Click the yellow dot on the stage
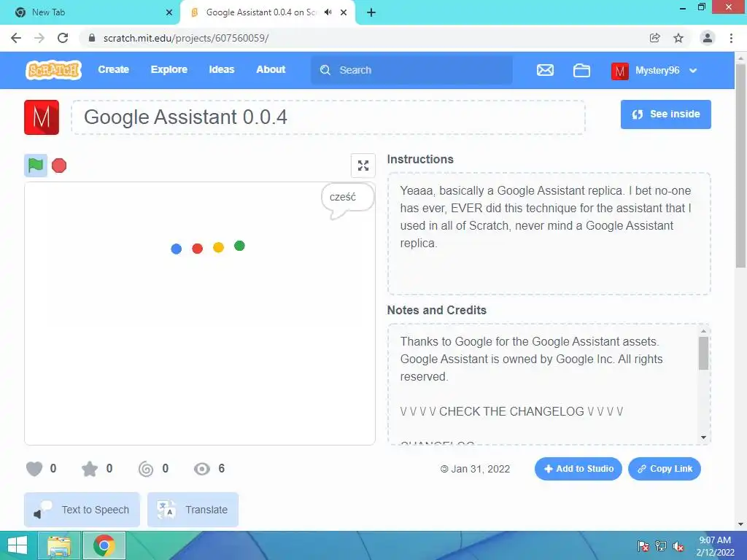The height and width of the screenshot is (560, 747). pos(218,247)
